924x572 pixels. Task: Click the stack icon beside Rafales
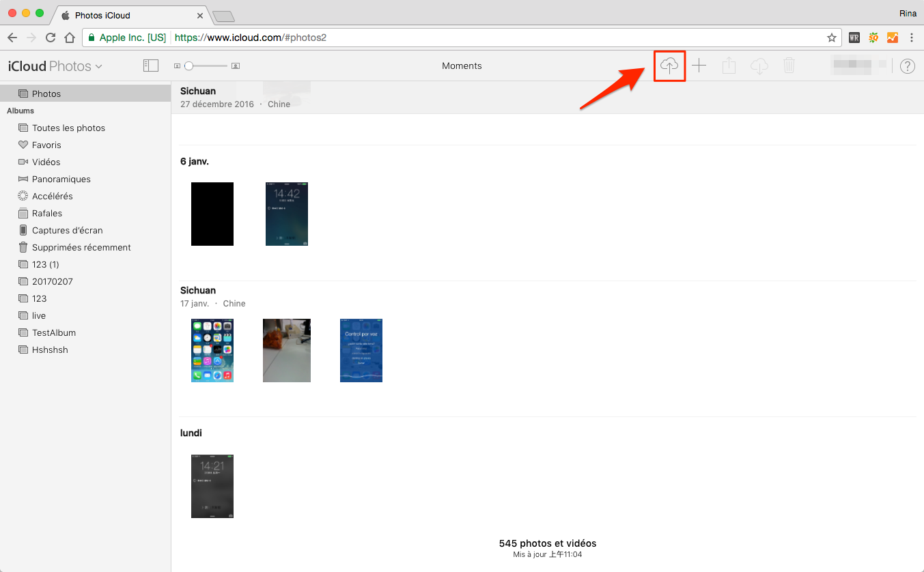pos(23,213)
